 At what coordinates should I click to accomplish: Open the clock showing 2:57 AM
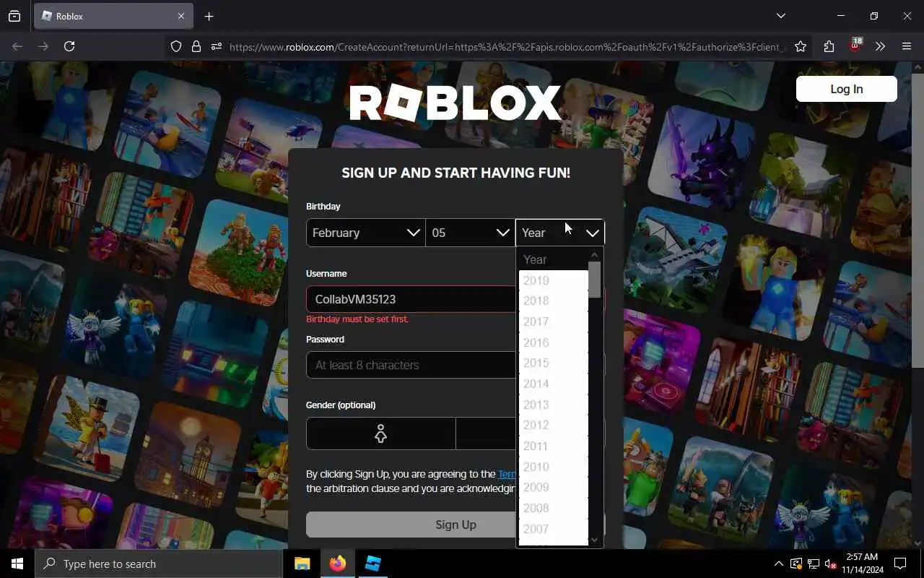[x=861, y=564]
